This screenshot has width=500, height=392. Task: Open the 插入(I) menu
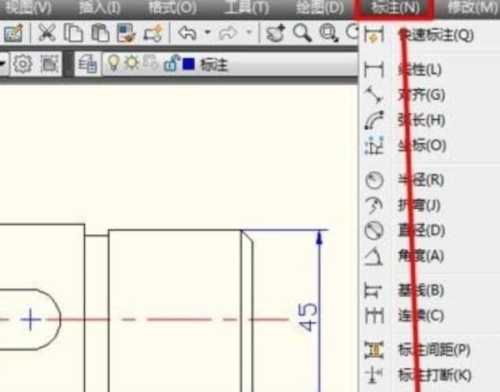tap(99, 7)
